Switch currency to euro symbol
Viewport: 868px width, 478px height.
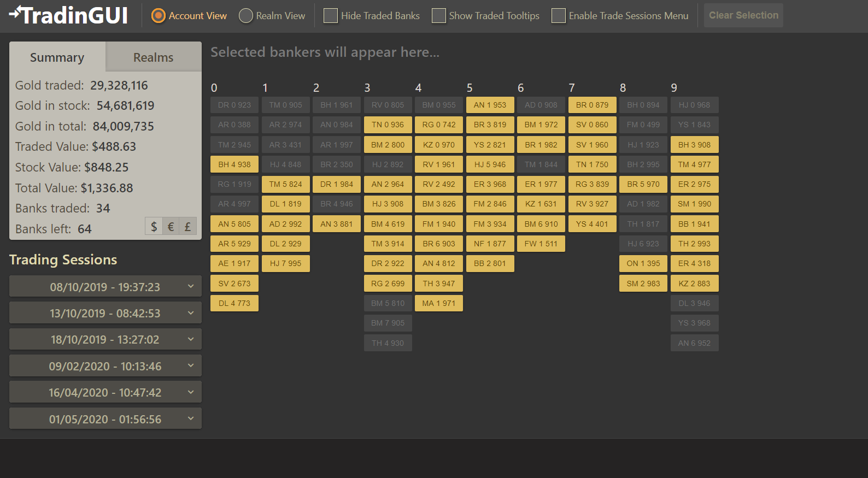coord(171,226)
